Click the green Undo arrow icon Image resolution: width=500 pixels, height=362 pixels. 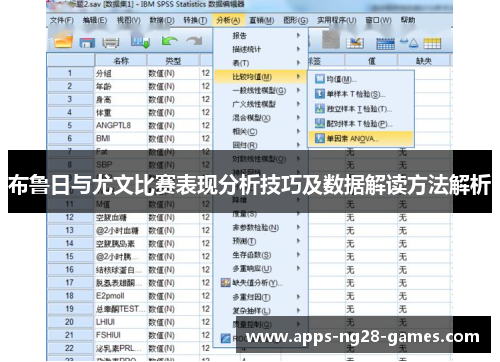[x=169, y=41]
